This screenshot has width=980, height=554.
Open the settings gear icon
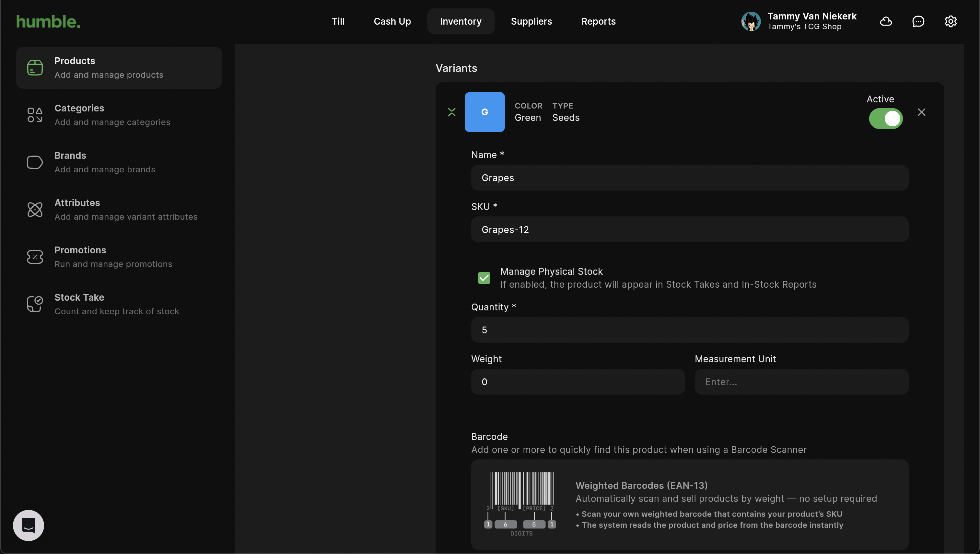950,21
